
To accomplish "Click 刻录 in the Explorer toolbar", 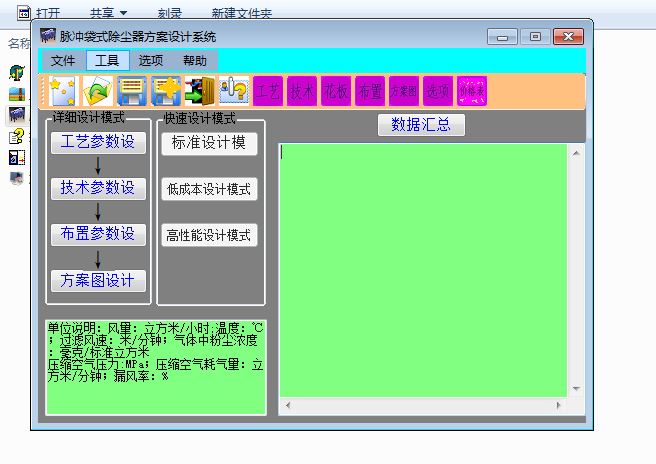I will 170,13.
